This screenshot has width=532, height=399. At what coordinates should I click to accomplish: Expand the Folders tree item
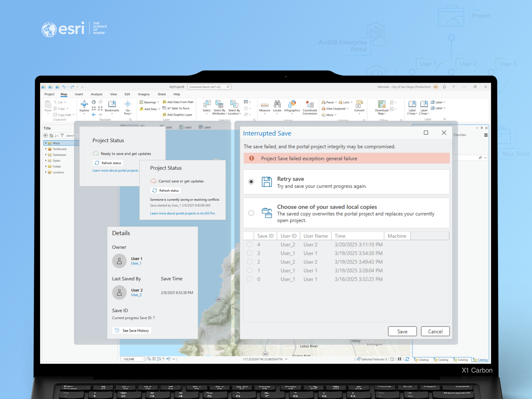coord(46,166)
